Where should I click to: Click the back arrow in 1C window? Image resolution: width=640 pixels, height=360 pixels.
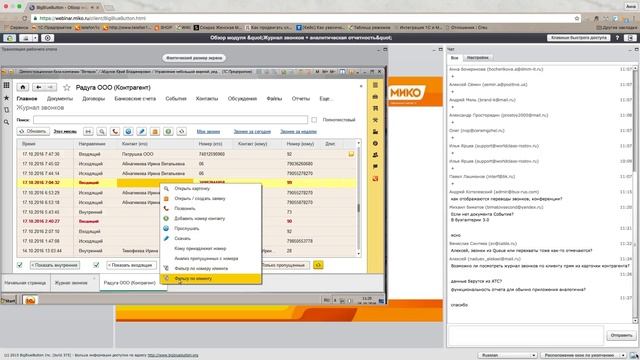tap(39, 87)
